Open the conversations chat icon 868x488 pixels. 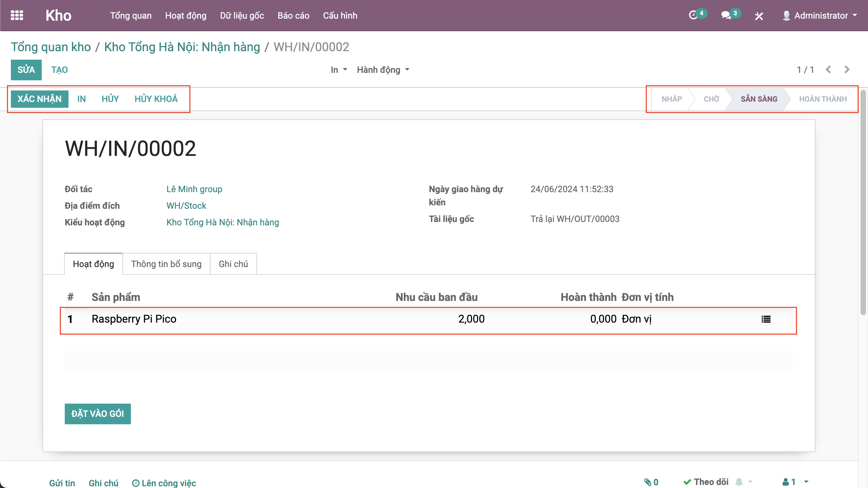(x=726, y=15)
